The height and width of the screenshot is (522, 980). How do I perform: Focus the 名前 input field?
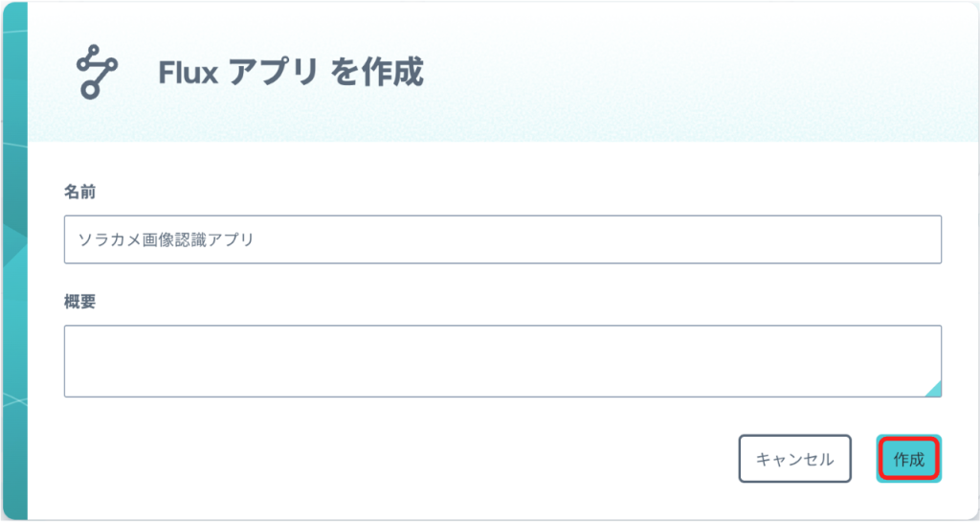(502, 239)
